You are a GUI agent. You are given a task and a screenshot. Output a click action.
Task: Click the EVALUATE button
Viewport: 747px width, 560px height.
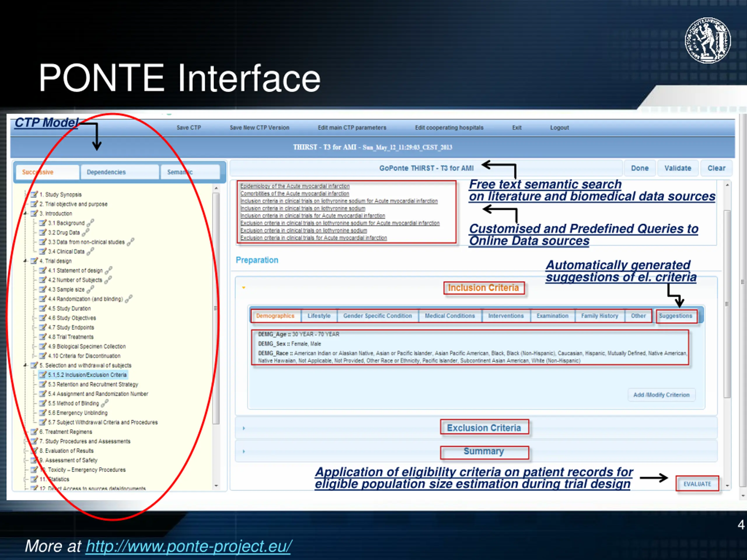[697, 484]
